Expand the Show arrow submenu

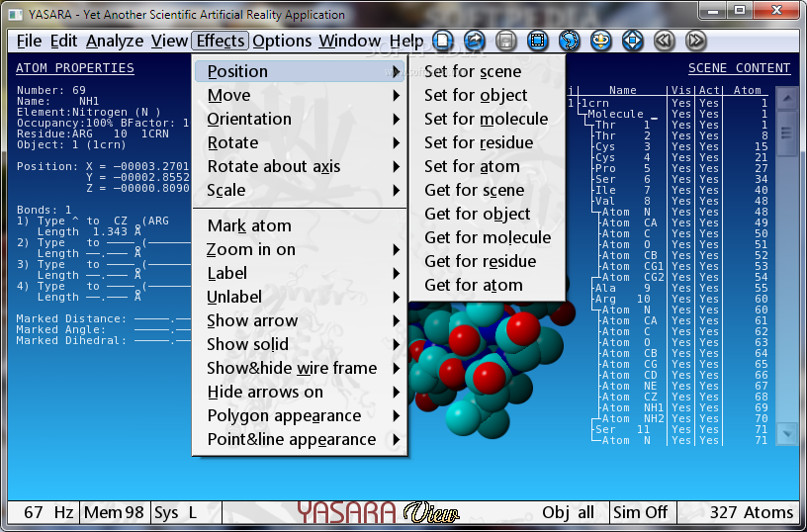[x=300, y=320]
